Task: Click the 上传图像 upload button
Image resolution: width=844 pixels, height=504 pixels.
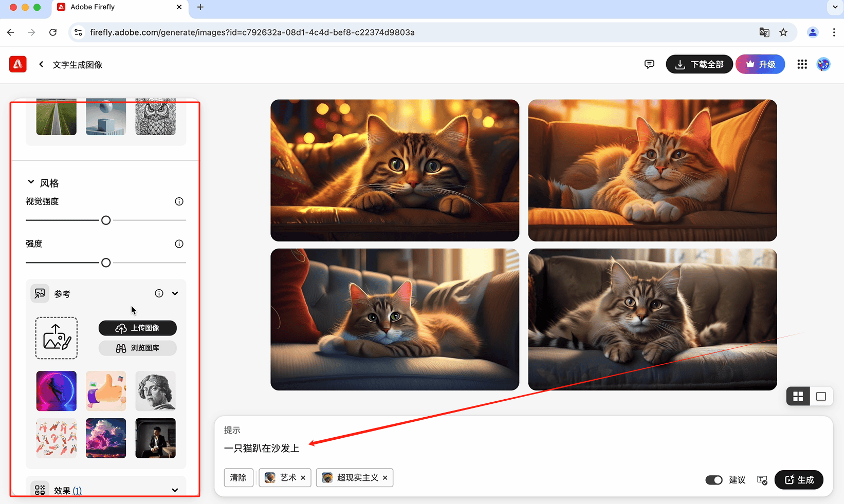Action: click(137, 328)
